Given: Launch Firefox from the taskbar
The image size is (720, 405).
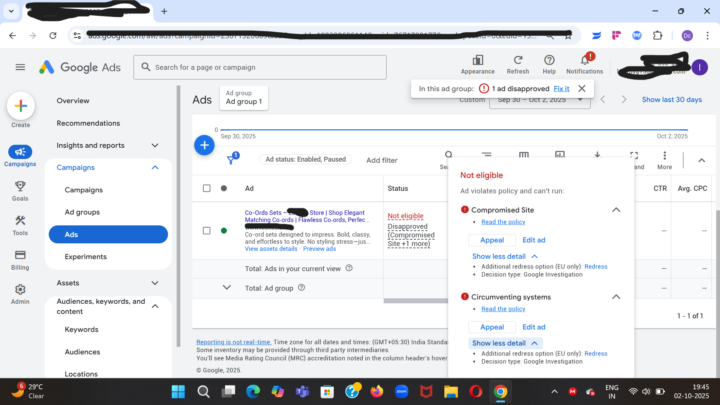Looking at the screenshot, I should point(377,392).
